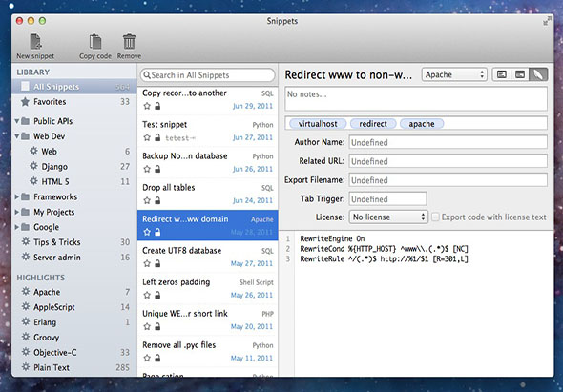Select the Apache highlight
This screenshot has height=392, width=563.
click(74, 292)
